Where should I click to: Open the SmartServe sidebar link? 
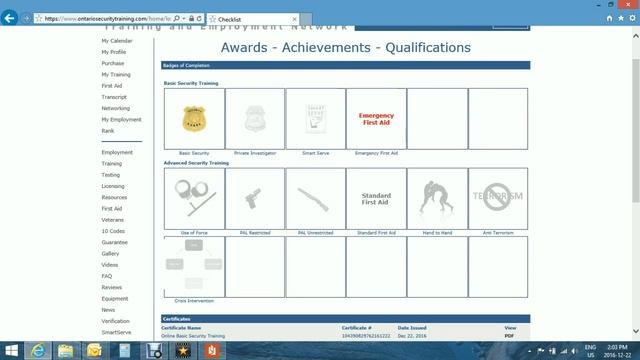tap(116, 332)
